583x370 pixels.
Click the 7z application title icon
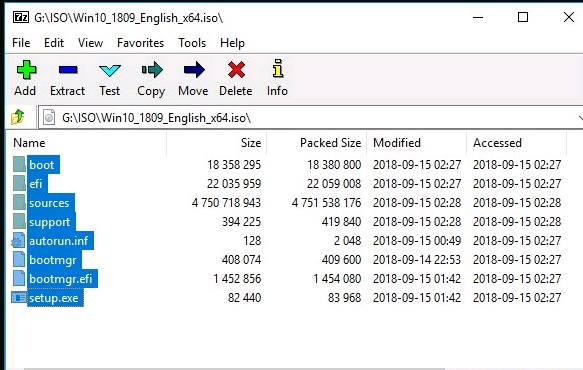click(x=21, y=17)
